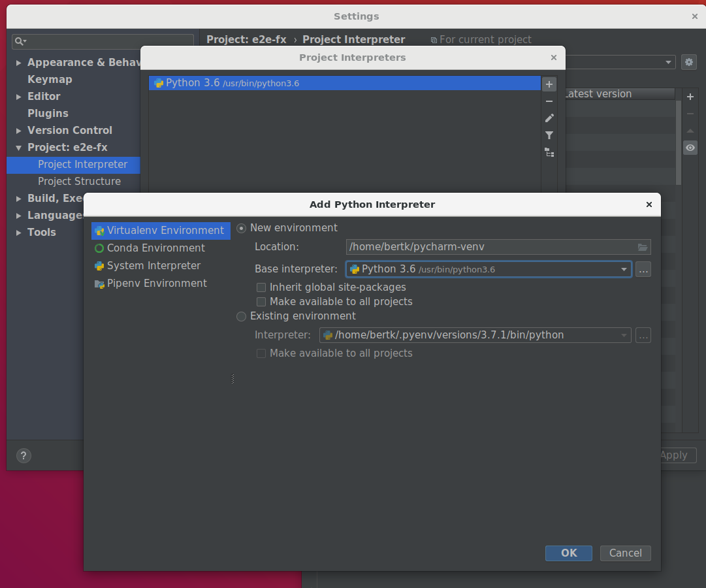Show paths tree icon in Project Interpreters
Screen dimensions: 706x588
pyautogui.click(x=549, y=152)
